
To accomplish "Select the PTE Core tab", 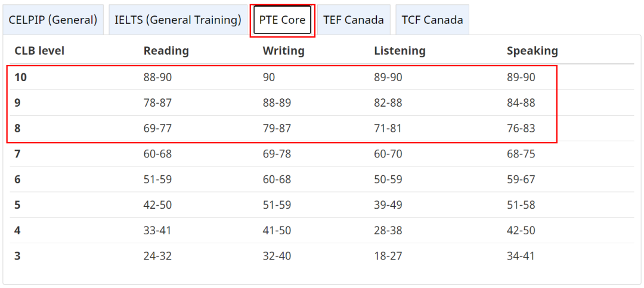I will click(x=282, y=20).
